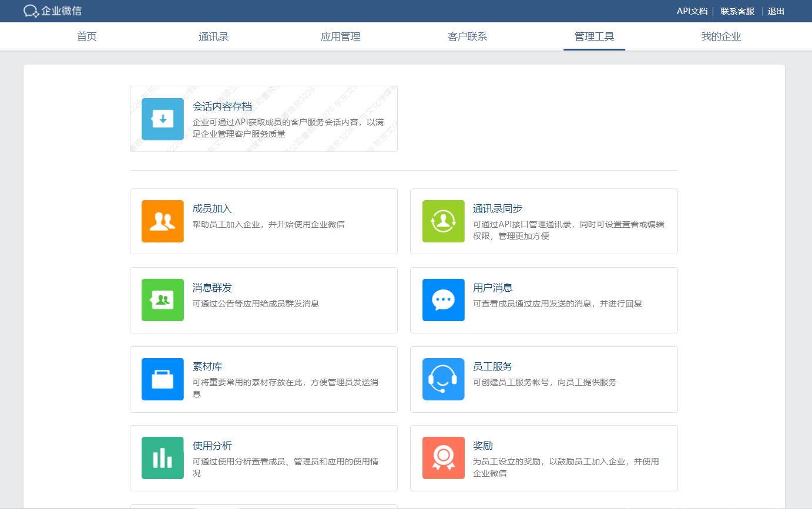This screenshot has height=509, width=812.
Task: Open the API文档 link
Action: [x=692, y=11]
